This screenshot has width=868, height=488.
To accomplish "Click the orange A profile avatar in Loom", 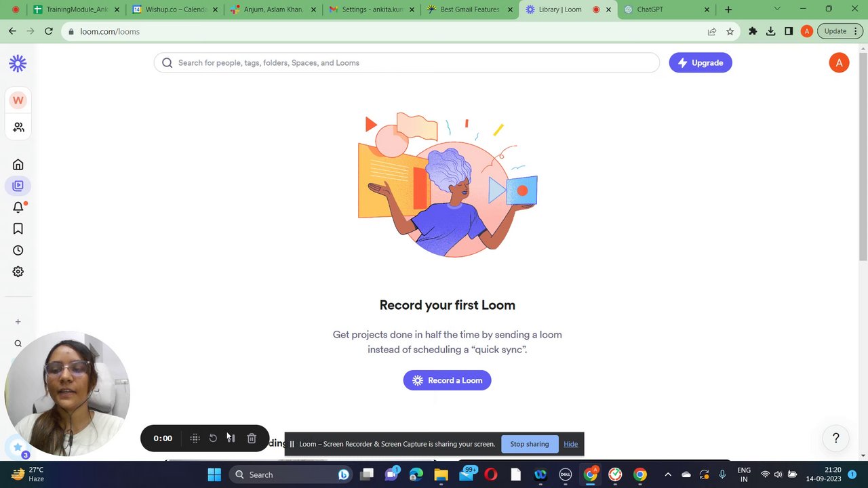I will (x=839, y=62).
